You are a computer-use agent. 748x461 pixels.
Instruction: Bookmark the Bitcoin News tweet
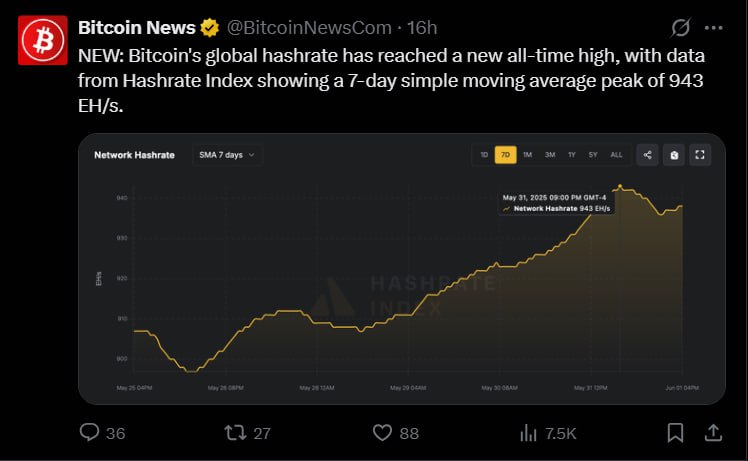pyautogui.click(x=675, y=433)
